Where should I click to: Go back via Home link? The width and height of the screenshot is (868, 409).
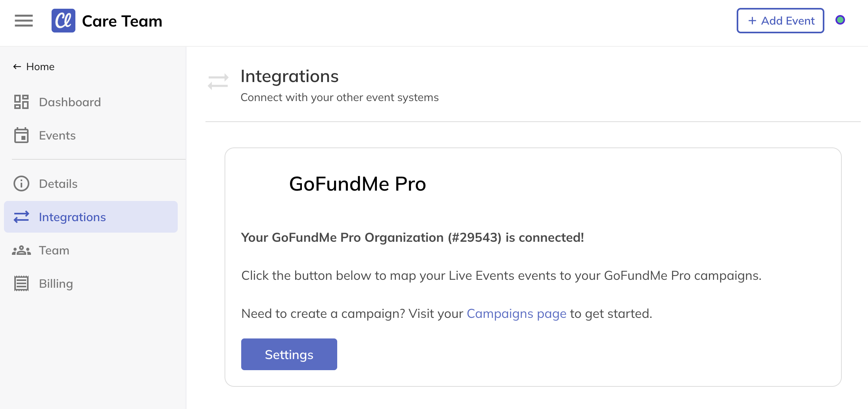[34, 67]
